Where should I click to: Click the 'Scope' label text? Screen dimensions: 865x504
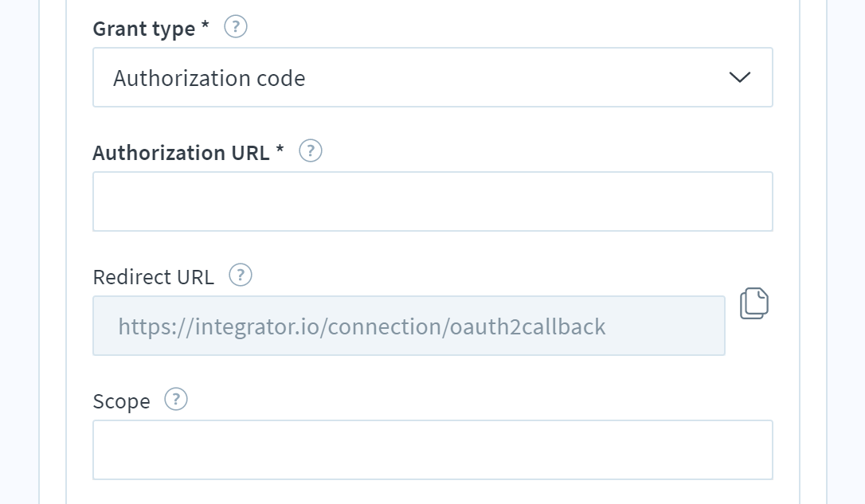coord(121,401)
